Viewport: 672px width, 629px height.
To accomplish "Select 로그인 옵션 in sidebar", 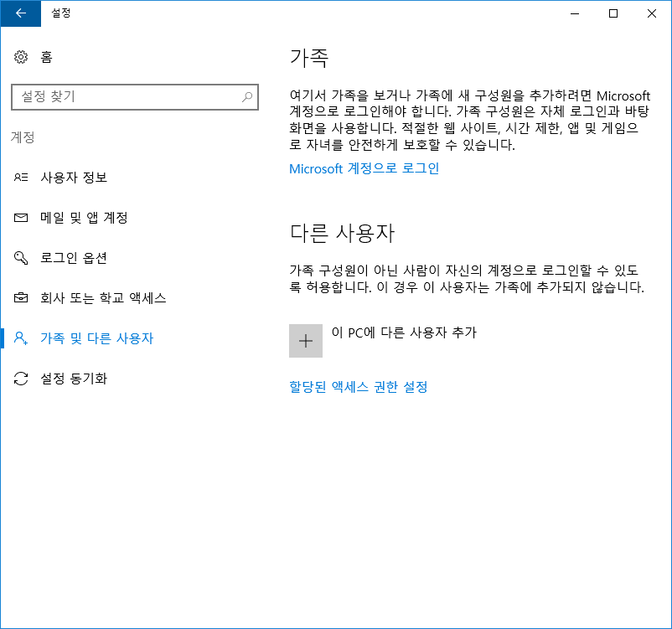I will tap(73, 257).
